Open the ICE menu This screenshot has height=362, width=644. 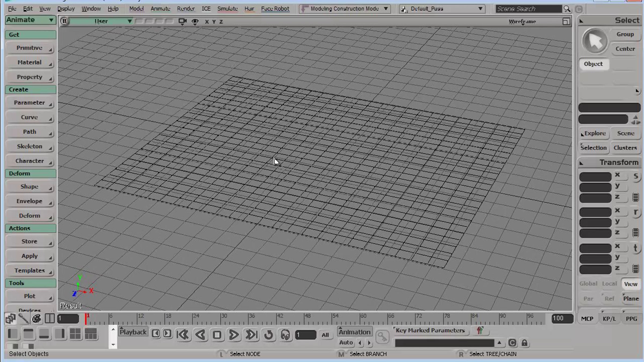pyautogui.click(x=206, y=9)
